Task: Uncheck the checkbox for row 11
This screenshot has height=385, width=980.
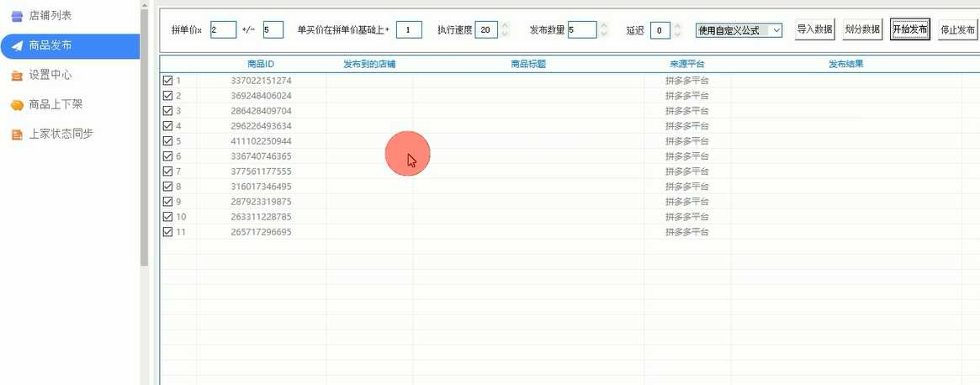Action: 167,232
